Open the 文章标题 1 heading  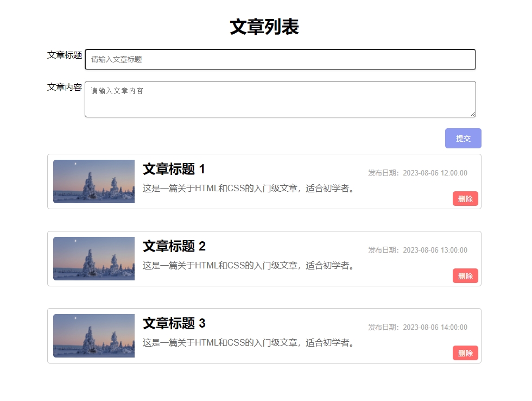(x=174, y=169)
